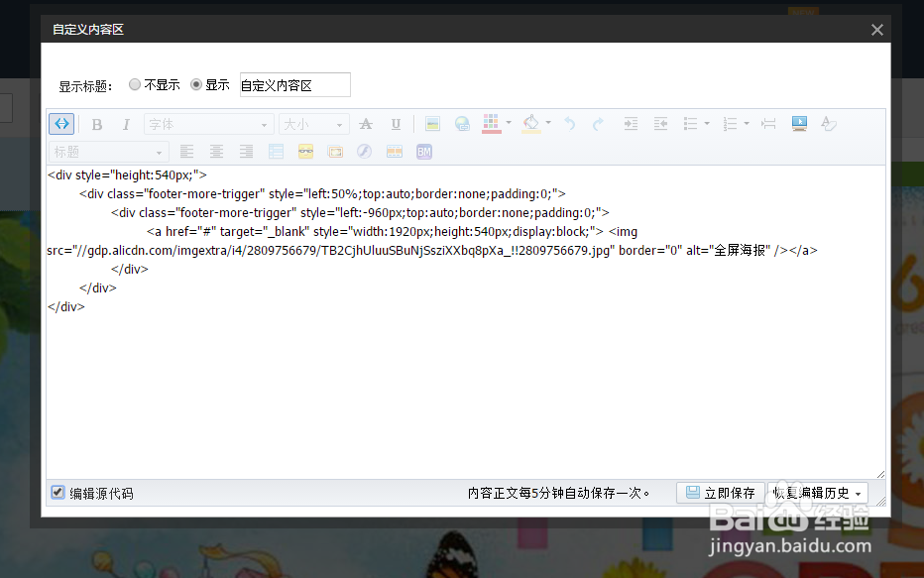Align text to the left
Image resolution: width=924 pixels, height=578 pixels.
pos(186,152)
